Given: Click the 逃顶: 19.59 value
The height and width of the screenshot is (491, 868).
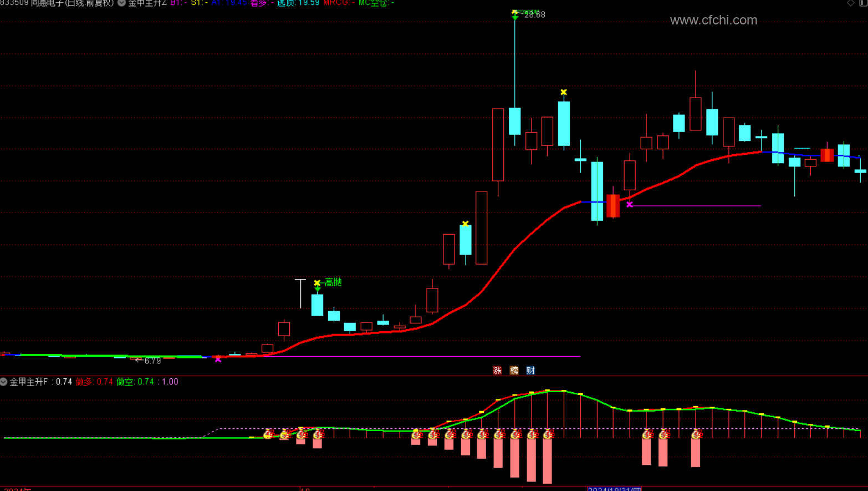Looking at the screenshot, I should [x=298, y=3].
